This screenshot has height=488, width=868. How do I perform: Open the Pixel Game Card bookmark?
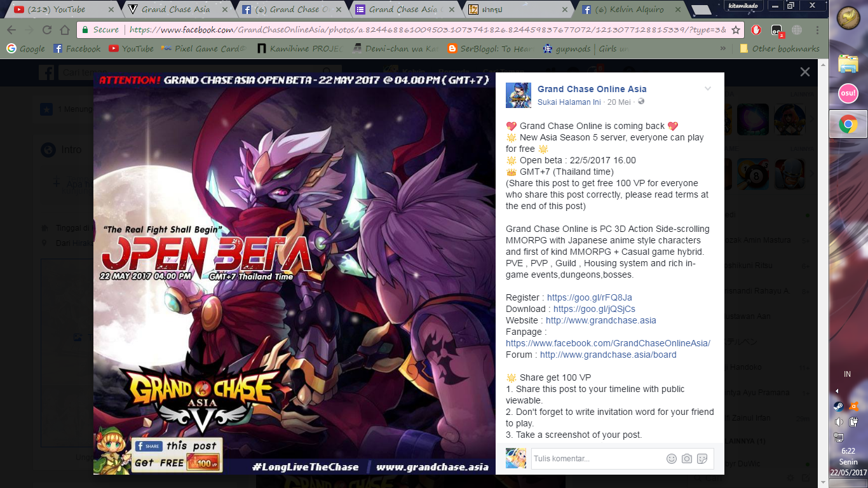click(203, 48)
